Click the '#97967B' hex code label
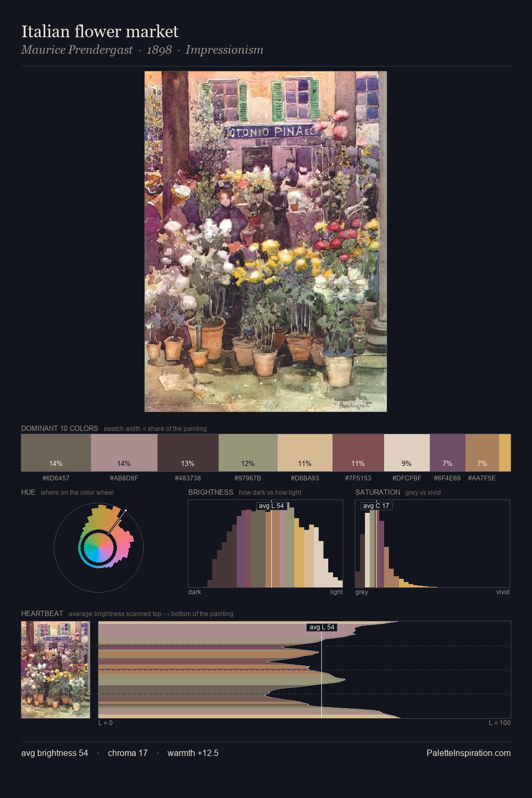The height and width of the screenshot is (798, 532). click(248, 478)
